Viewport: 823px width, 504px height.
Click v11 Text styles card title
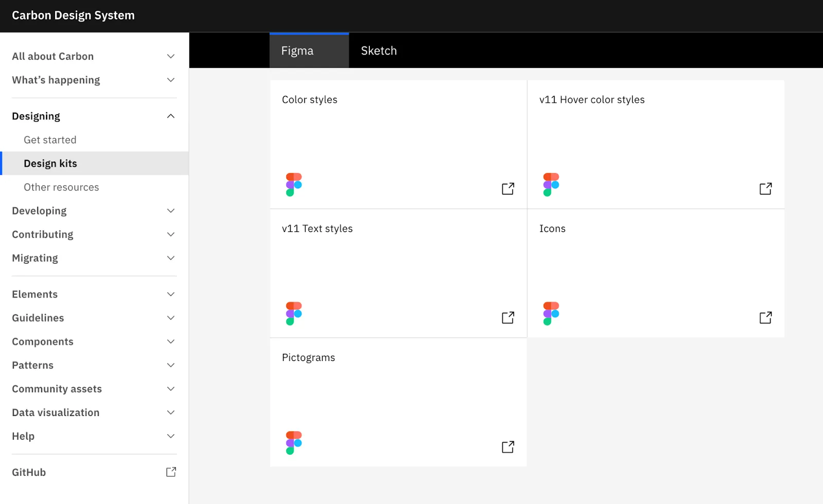tap(317, 229)
